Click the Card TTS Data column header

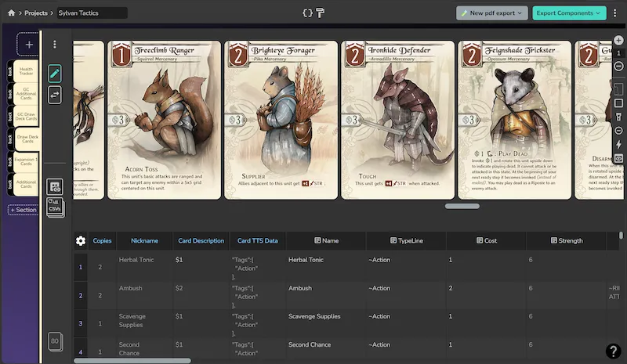click(257, 240)
